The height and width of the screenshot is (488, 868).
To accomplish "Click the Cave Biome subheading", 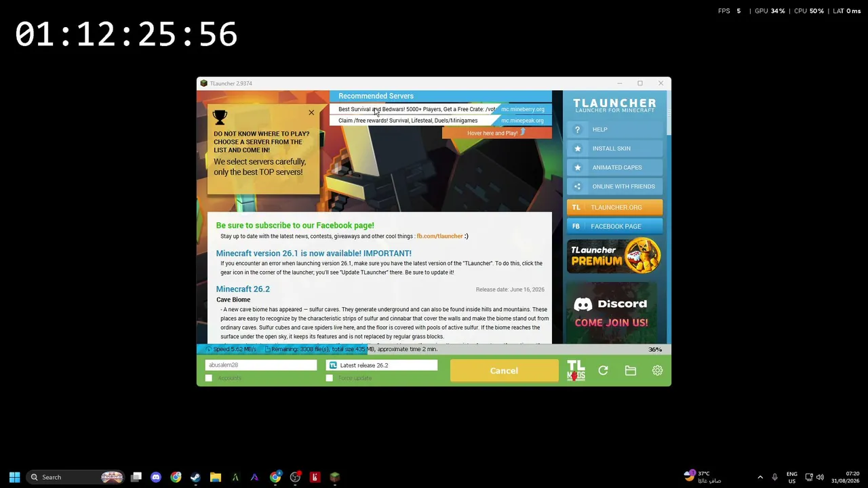I will (x=233, y=300).
